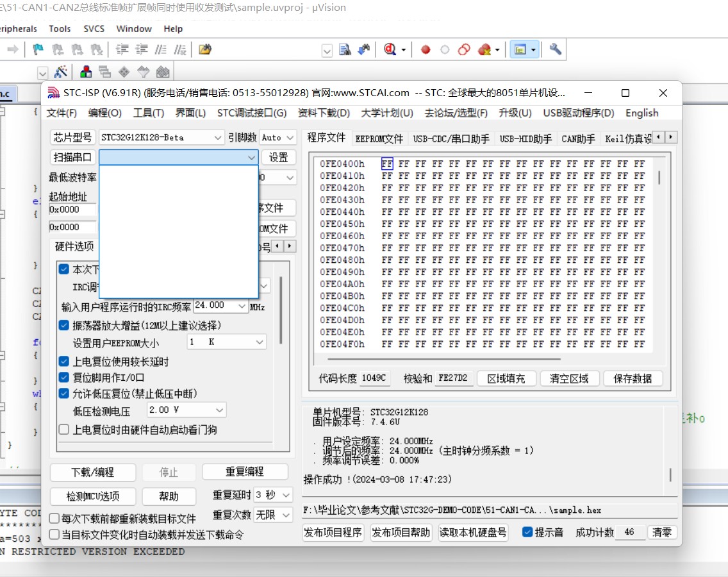Click the hardware options vertical scrollbar
Screen dimensions: 728x577
[281, 310]
